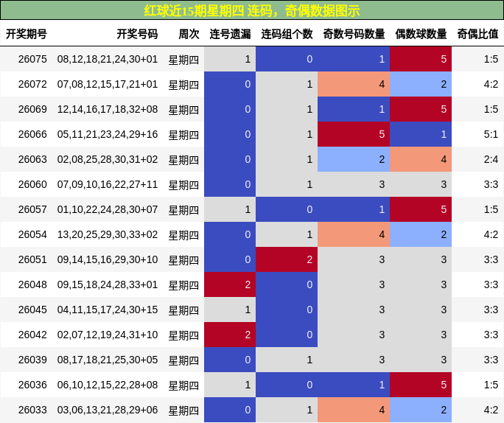Click winning numbers 05,11,21,23,24,29+16
This screenshot has height=423, width=504.
[108, 134]
